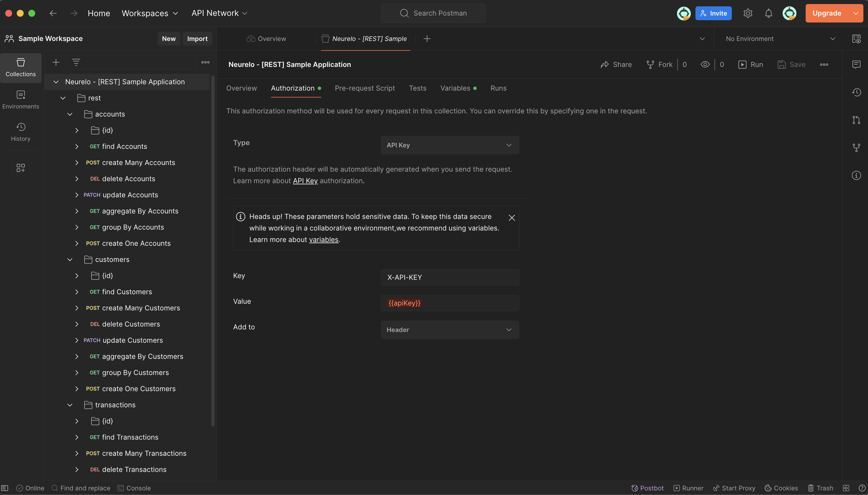Click the Fork collection button
The image size is (868, 495).
coord(659,65)
